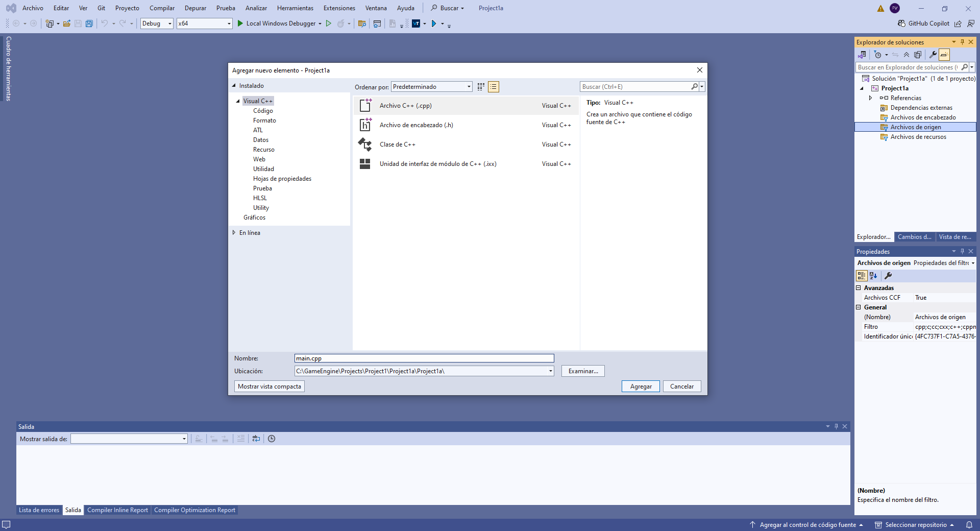Expand the En línea section
Image resolution: width=980 pixels, height=531 pixels.
coord(234,232)
